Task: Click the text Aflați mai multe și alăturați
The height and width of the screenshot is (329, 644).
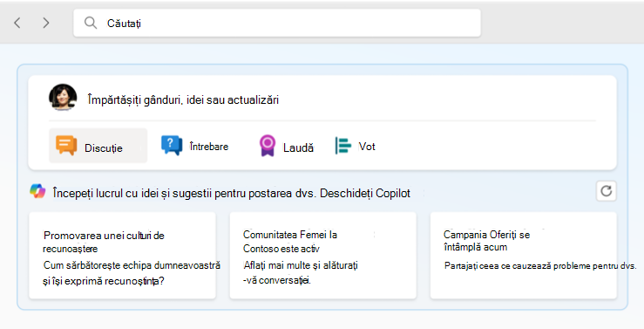Action: pos(301,265)
